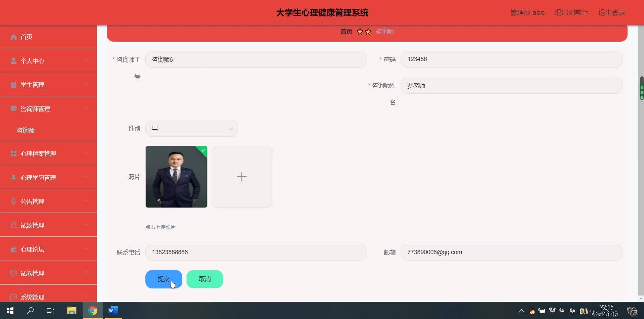Collapse the 咨询师管理 sidebar section
The height and width of the screenshot is (319, 644).
85,108
